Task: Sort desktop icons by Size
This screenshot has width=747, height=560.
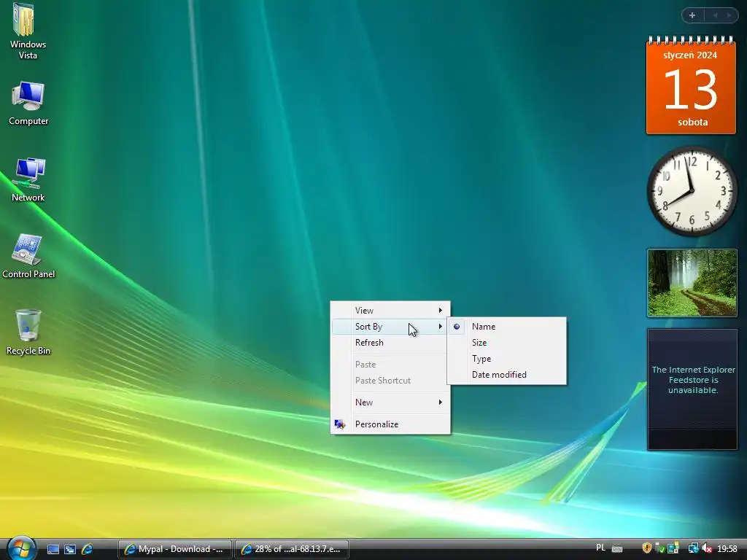Action: [x=507, y=343]
